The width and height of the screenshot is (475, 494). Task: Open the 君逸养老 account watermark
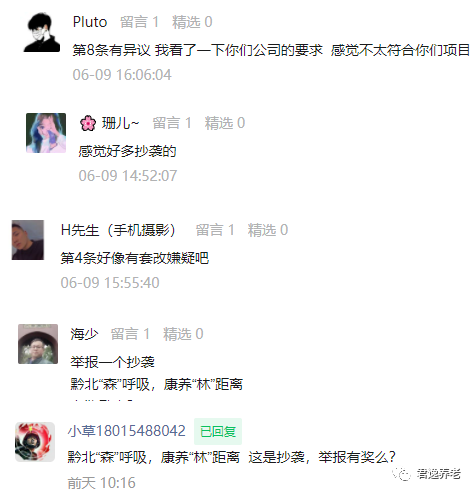point(438,474)
